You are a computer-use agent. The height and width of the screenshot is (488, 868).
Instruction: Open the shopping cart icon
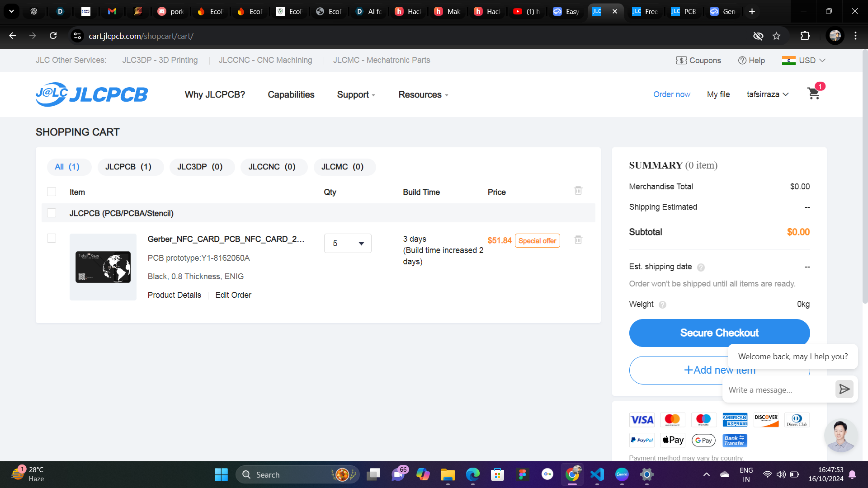click(813, 94)
